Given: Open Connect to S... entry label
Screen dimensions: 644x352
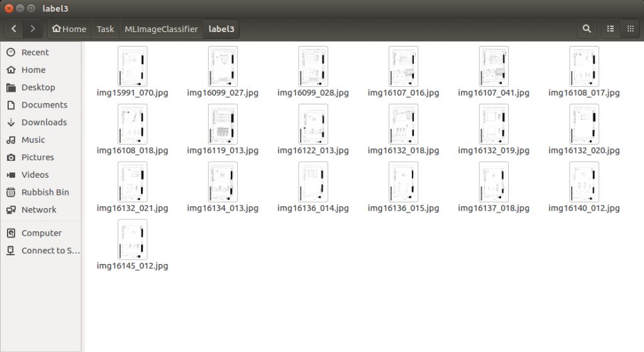Looking at the screenshot, I should [50, 251].
